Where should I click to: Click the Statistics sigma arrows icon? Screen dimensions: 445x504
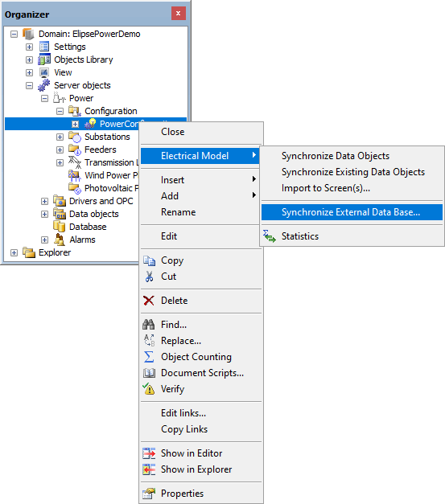coord(270,236)
